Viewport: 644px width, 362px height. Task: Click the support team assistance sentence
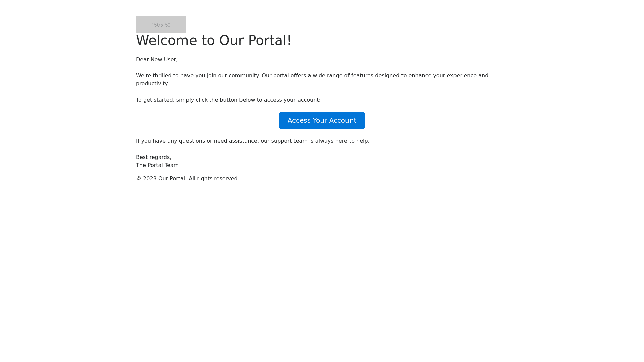[252, 141]
